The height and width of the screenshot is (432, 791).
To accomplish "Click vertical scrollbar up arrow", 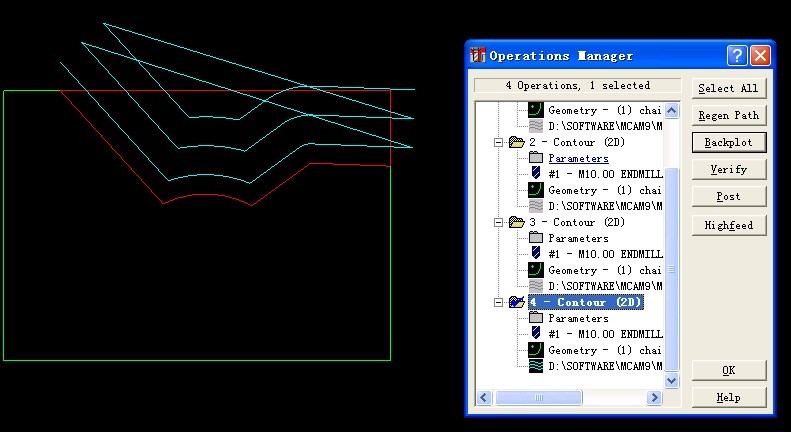I will [671, 110].
